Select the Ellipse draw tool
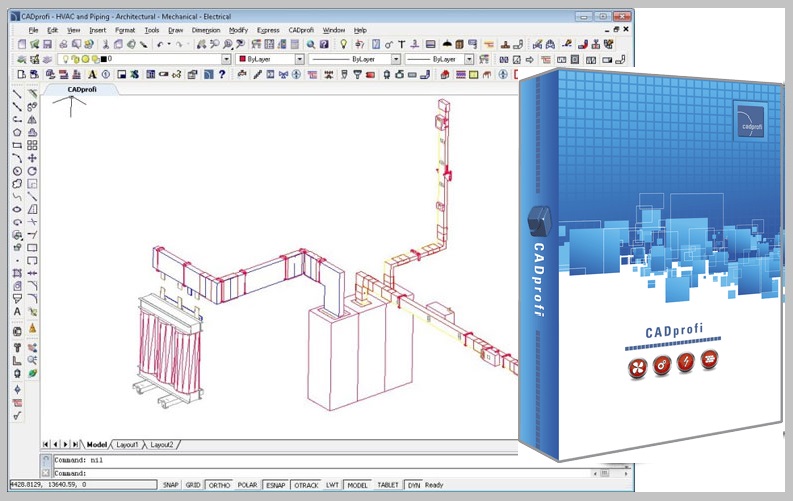 (17, 209)
